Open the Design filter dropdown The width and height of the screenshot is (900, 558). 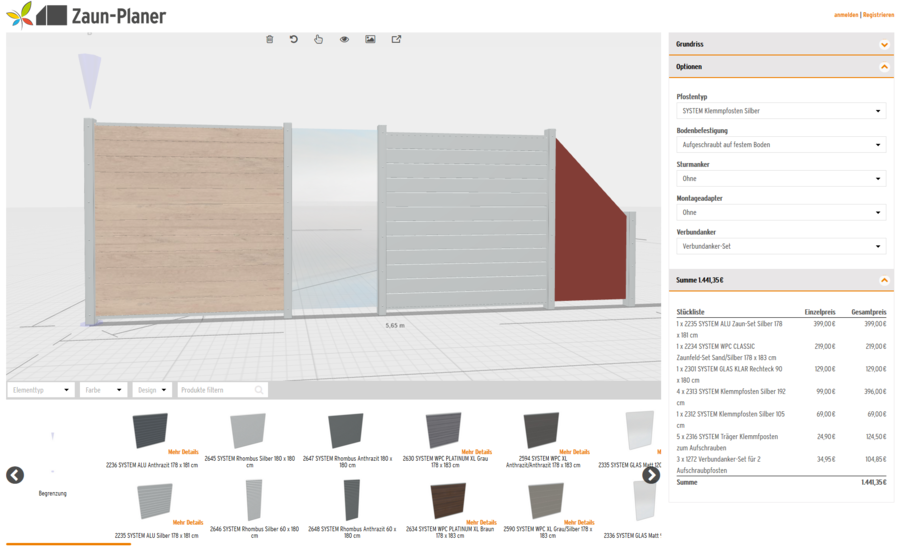click(x=152, y=390)
